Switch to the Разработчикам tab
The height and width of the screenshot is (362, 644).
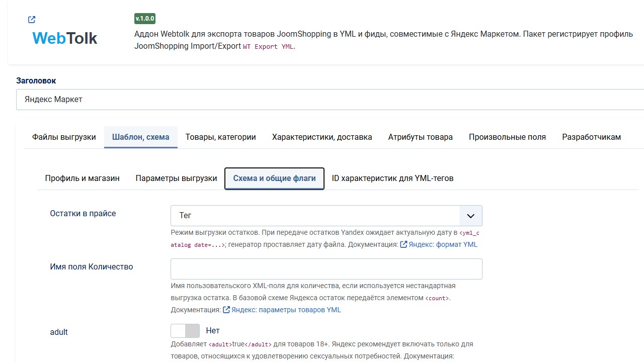tap(592, 137)
